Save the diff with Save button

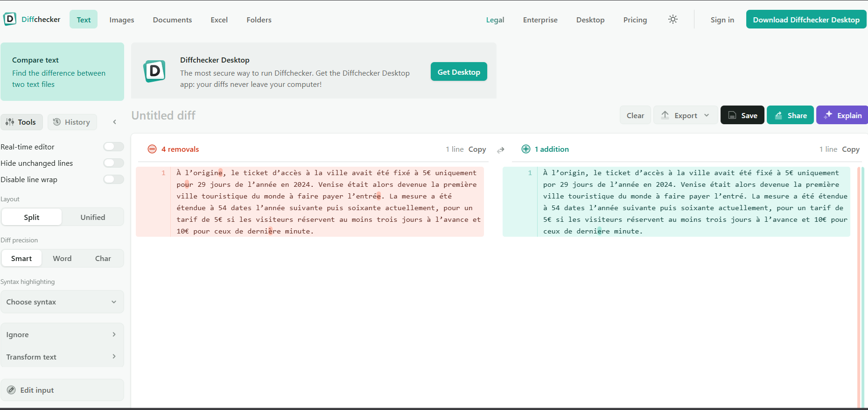[x=742, y=115]
